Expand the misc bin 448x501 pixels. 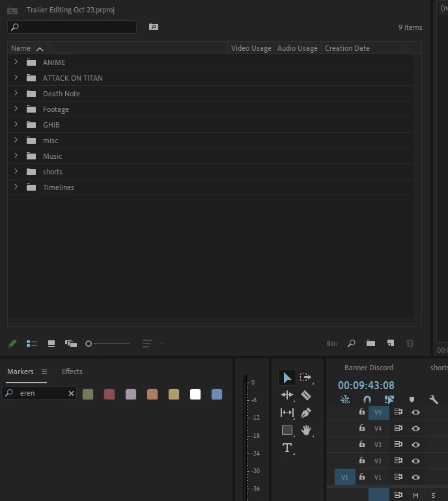tap(16, 141)
